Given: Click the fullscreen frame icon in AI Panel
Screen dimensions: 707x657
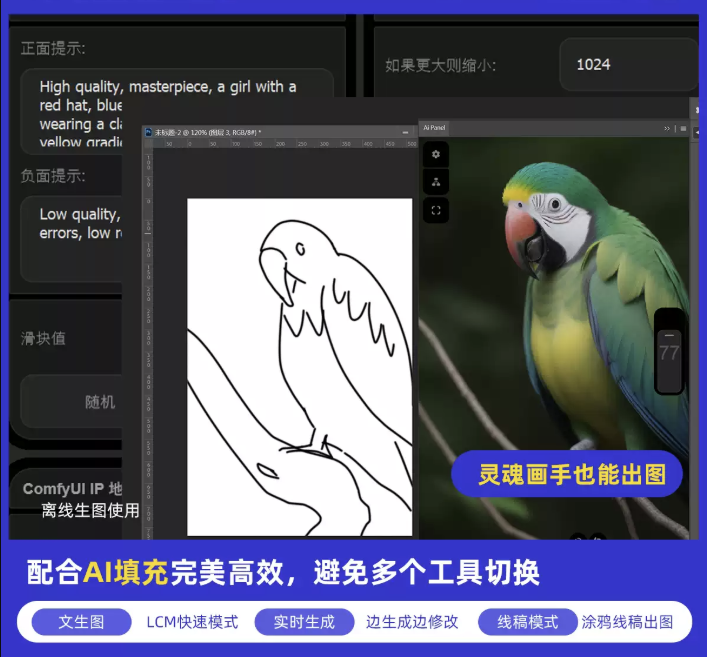Looking at the screenshot, I should [x=436, y=211].
